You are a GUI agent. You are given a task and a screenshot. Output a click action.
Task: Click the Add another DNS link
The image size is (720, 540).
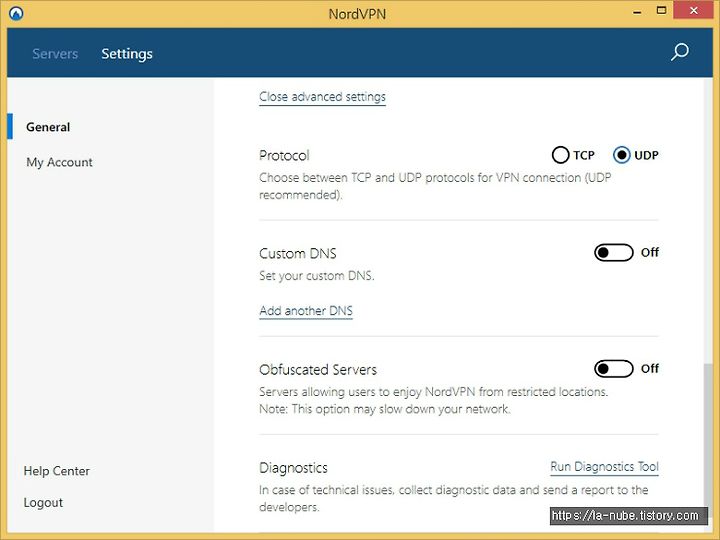[x=306, y=311]
